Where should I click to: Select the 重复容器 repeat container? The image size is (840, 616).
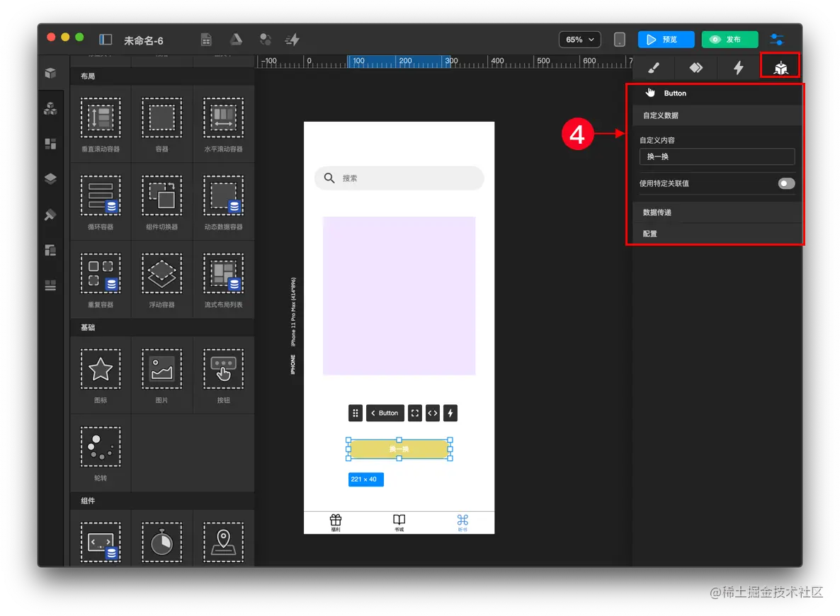100,279
